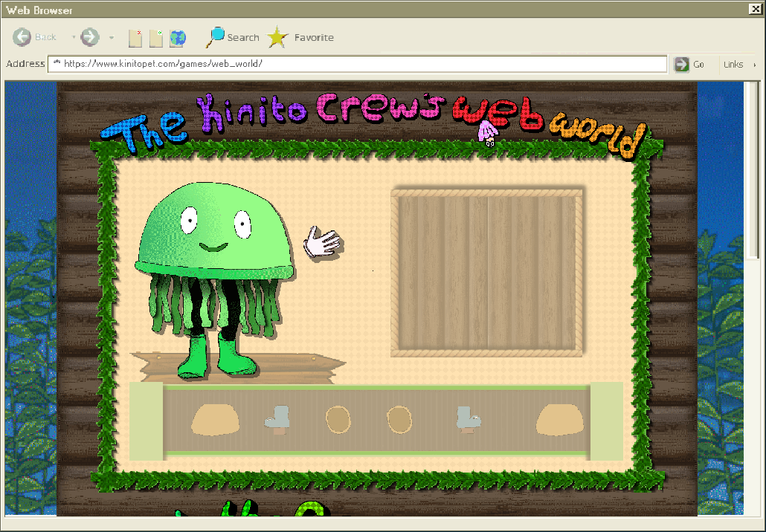Open the Home globe icon
Image resolution: width=766 pixels, height=532 pixels.
click(x=178, y=38)
